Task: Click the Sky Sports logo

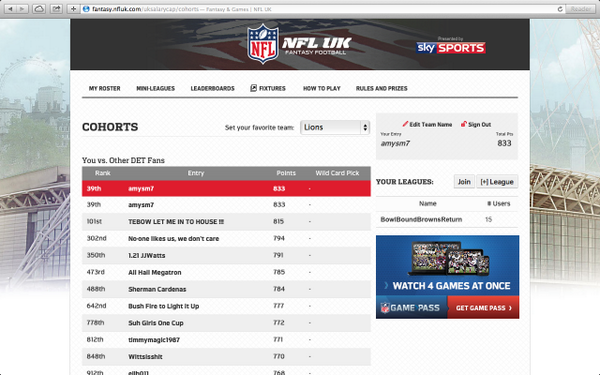Action: (x=451, y=48)
